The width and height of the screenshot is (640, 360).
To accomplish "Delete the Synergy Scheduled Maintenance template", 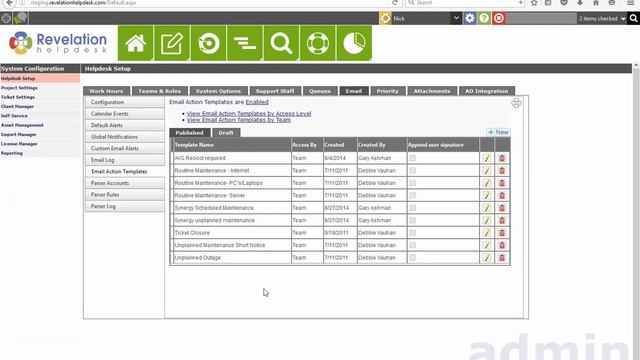I will tap(502, 208).
